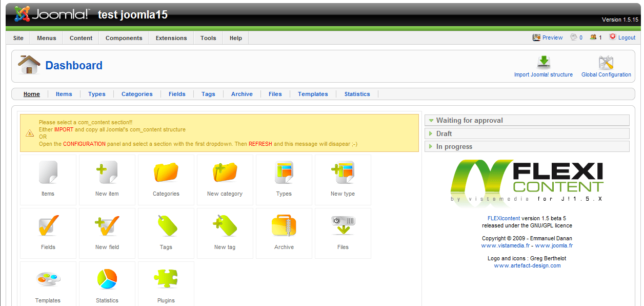Screen dimensions: 644x306
Task: Open the Components menu
Action: point(124,38)
